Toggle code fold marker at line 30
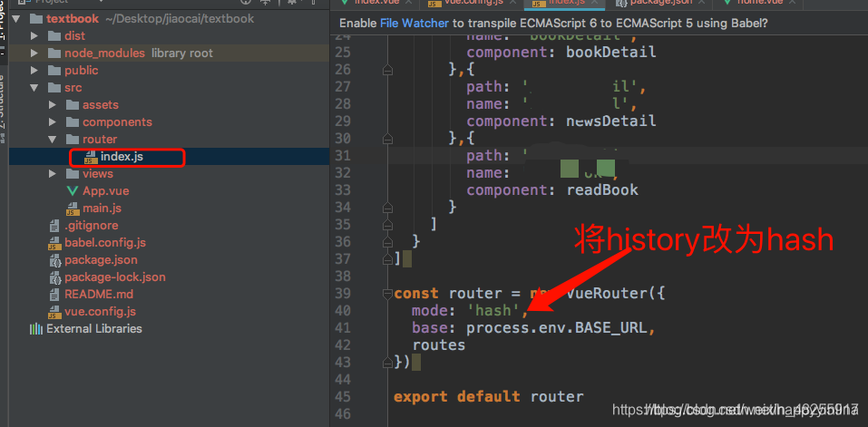The width and height of the screenshot is (868, 427). click(x=387, y=139)
